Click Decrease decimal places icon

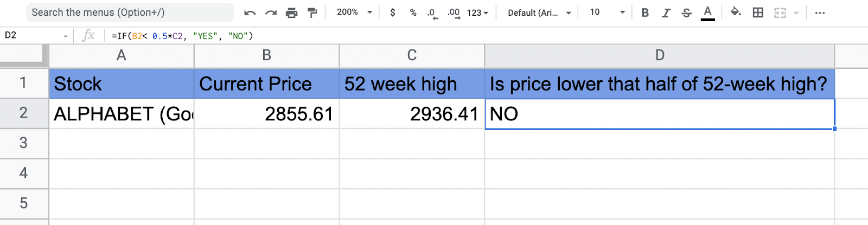(x=432, y=13)
